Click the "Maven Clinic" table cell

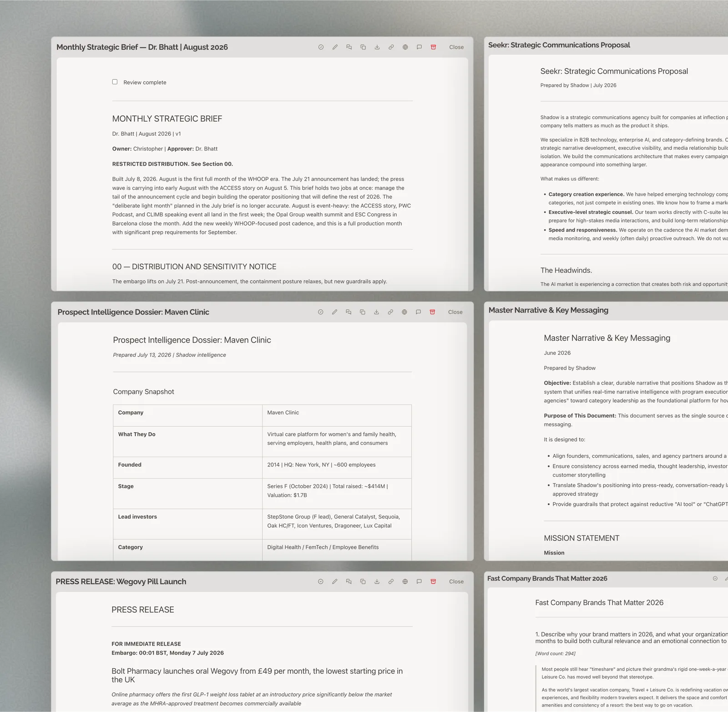click(337, 415)
